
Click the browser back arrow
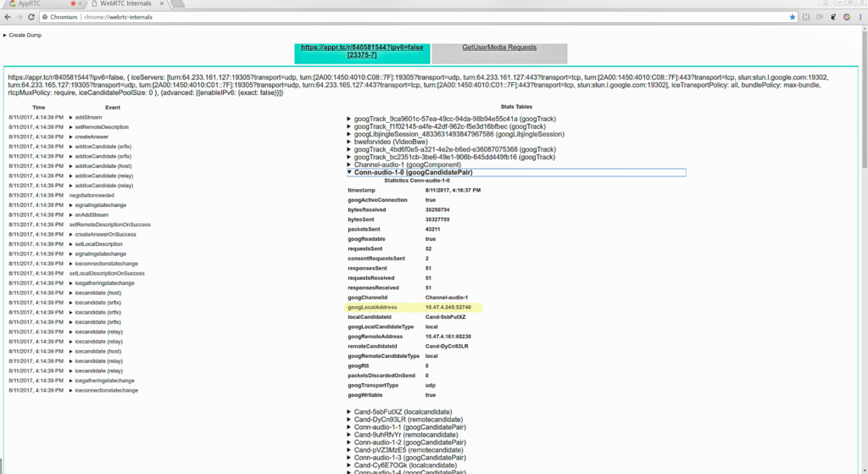tap(7, 16)
